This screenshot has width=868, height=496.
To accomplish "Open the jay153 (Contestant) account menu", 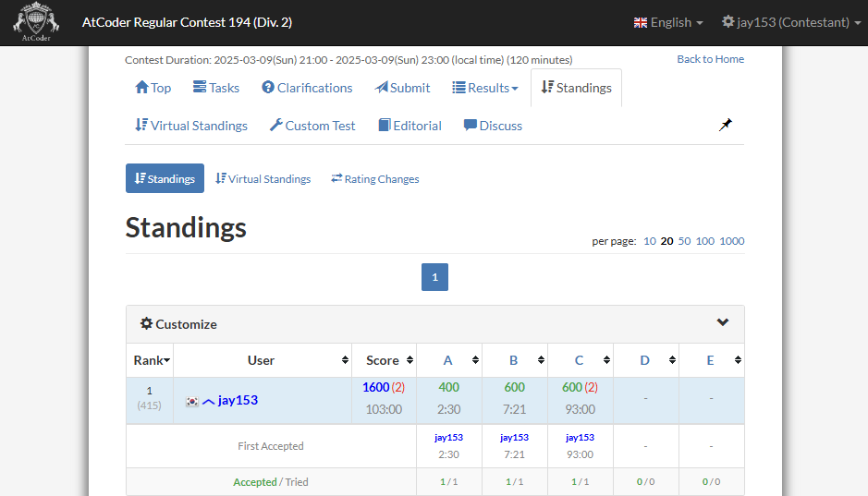I will 791,23.
